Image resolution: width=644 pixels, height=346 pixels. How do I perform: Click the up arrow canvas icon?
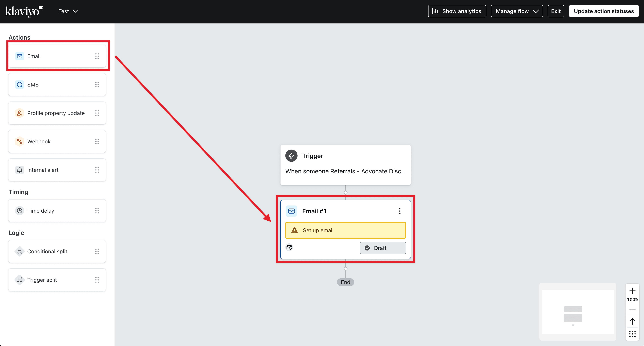[632, 321]
